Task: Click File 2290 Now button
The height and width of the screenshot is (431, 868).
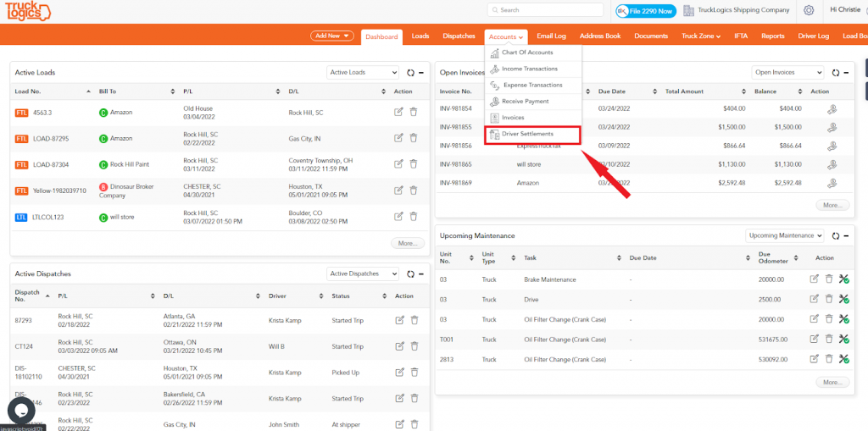Action: (x=646, y=10)
